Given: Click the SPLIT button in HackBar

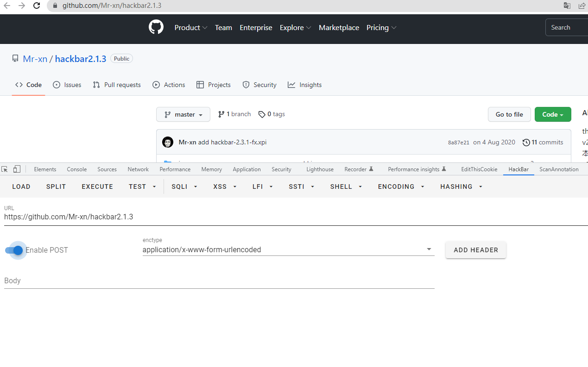Looking at the screenshot, I should (x=56, y=187).
